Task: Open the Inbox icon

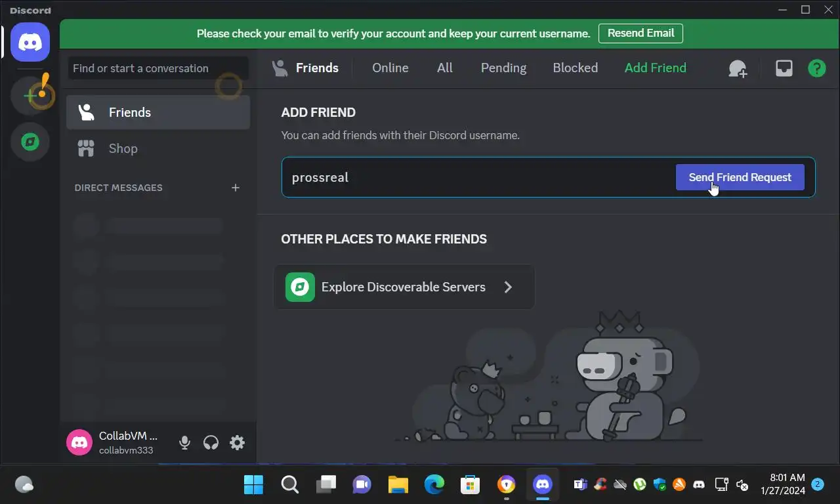Action: pos(784,68)
